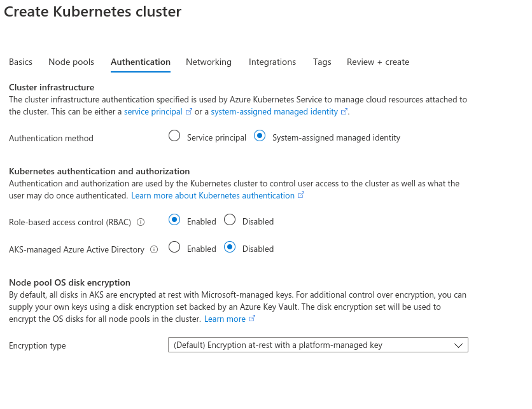Click external link icon after managed identity link

point(344,111)
